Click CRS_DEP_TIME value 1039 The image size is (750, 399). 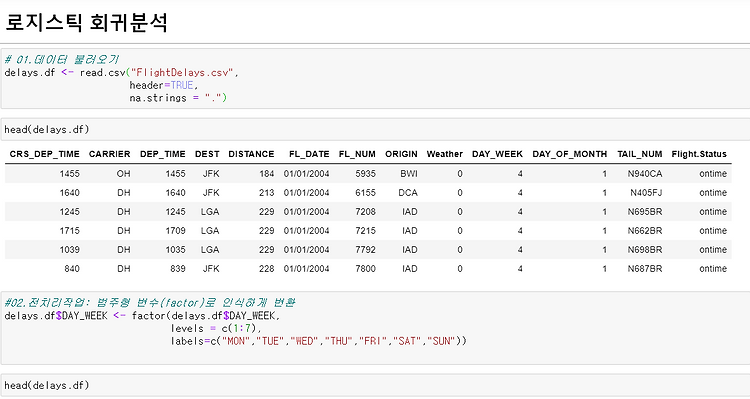(x=69, y=250)
